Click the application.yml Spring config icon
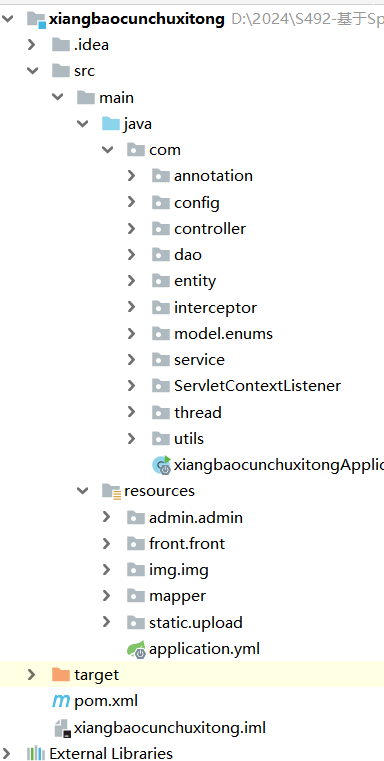 [136, 649]
